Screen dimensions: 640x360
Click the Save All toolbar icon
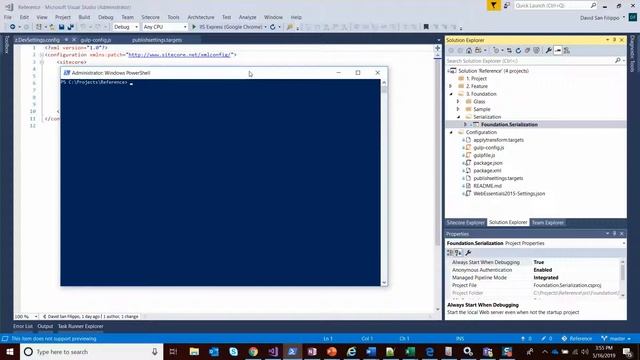coord(71,27)
